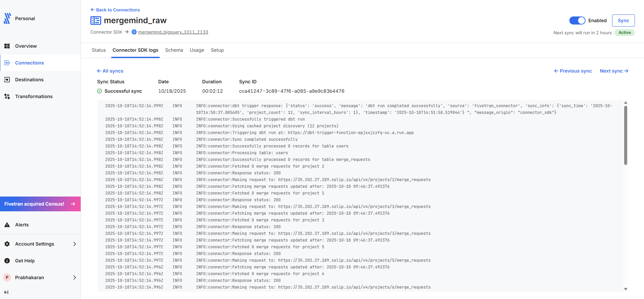Click 'Next sync will run in 2 hours' text
644x299 pixels.
click(582, 33)
